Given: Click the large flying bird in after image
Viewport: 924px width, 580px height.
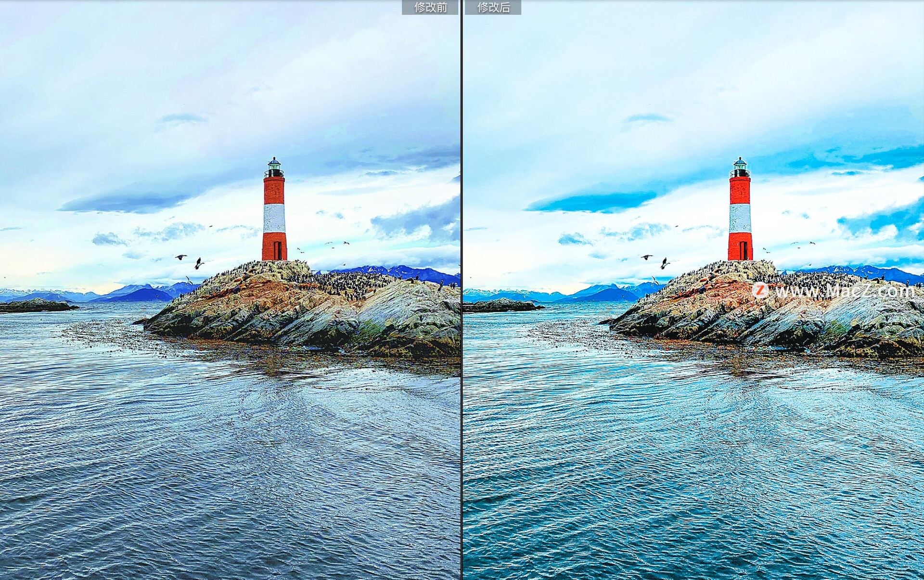Looking at the screenshot, I should click(x=664, y=263).
